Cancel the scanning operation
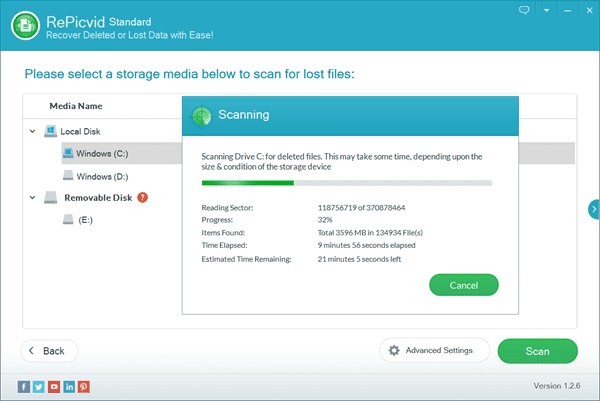600x401 pixels. (x=463, y=285)
